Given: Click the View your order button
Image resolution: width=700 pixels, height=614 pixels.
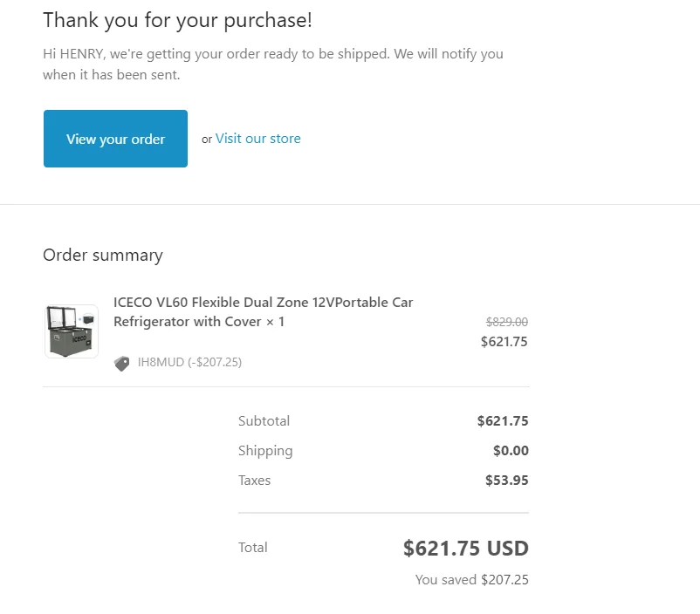Looking at the screenshot, I should pos(115,139).
